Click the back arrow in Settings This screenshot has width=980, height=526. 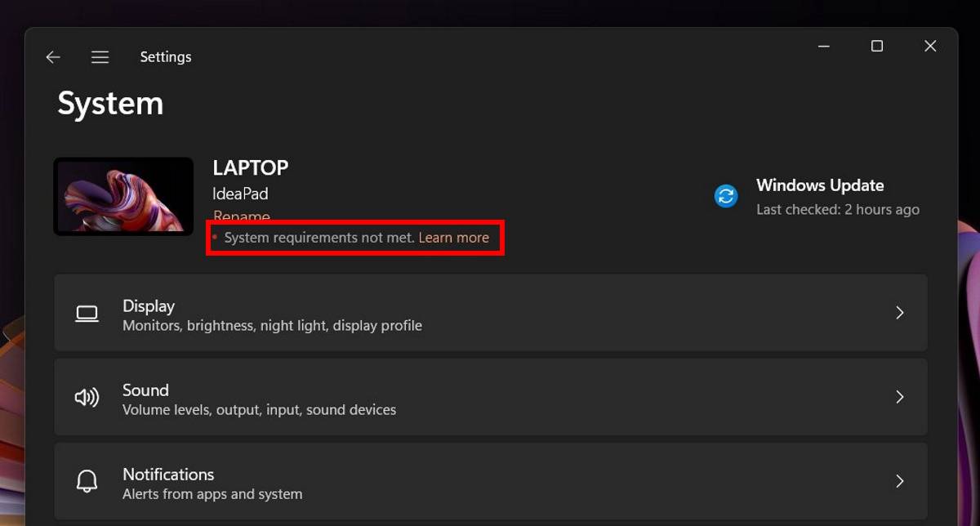[52, 56]
